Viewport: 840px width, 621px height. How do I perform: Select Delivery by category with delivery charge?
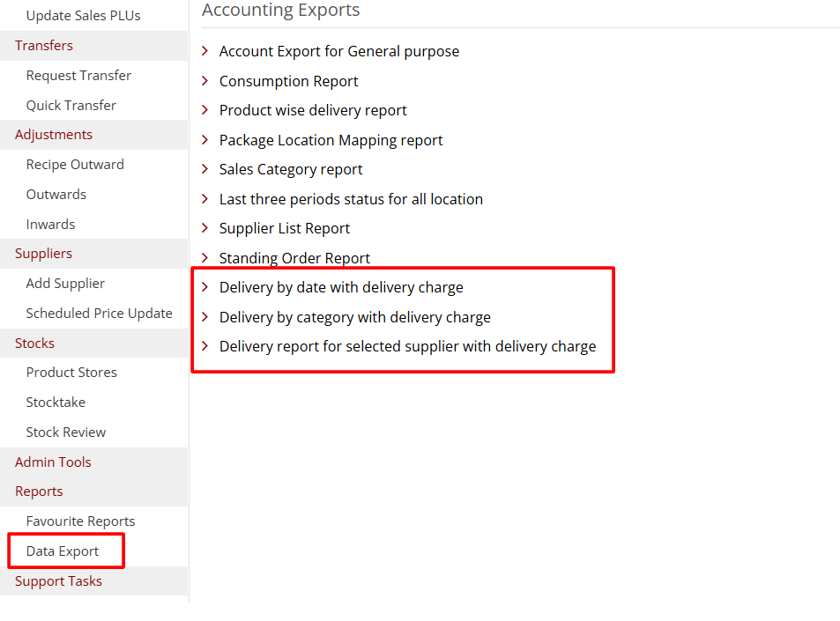[x=354, y=317]
